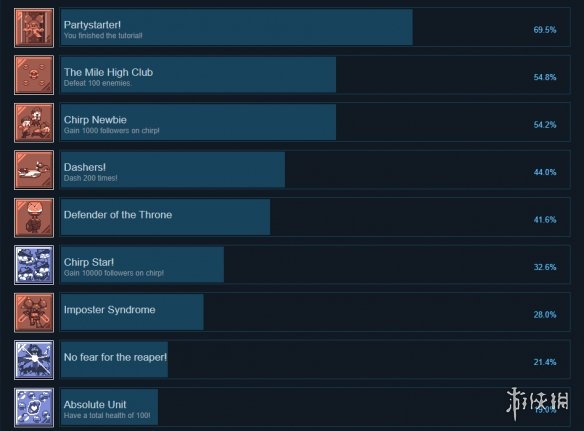584x431 pixels.
Task: Click the Absolute Unit title text
Action: pyautogui.click(x=95, y=405)
